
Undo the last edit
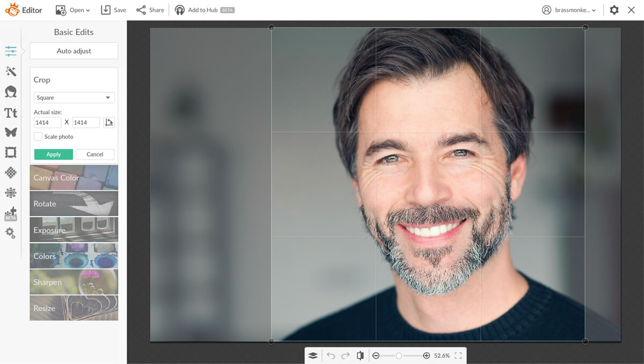pyautogui.click(x=331, y=355)
